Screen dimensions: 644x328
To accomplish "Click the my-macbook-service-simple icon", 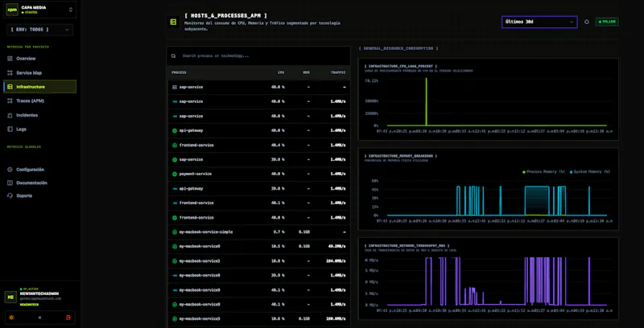I will click(174, 232).
